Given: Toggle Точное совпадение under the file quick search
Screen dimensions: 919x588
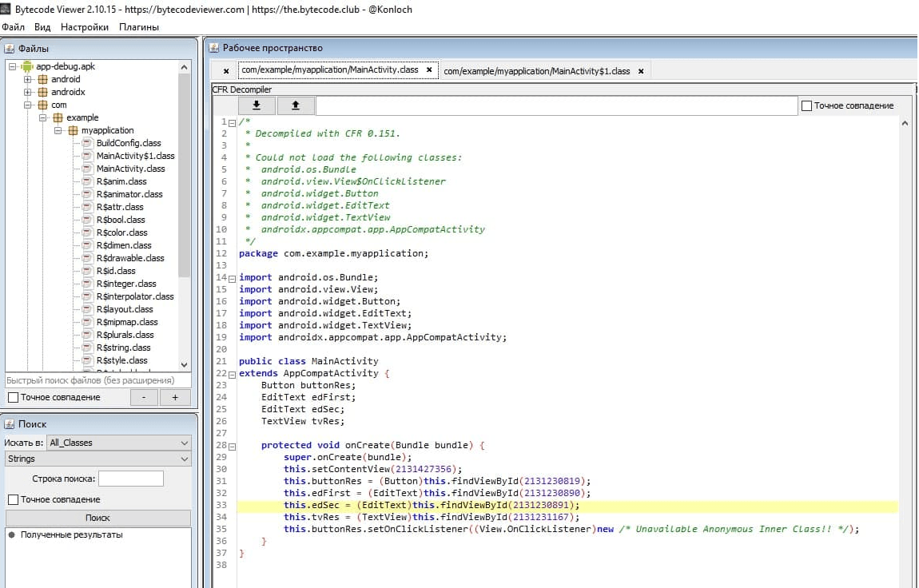Looking at the screenshot, I should pos(13,398).
